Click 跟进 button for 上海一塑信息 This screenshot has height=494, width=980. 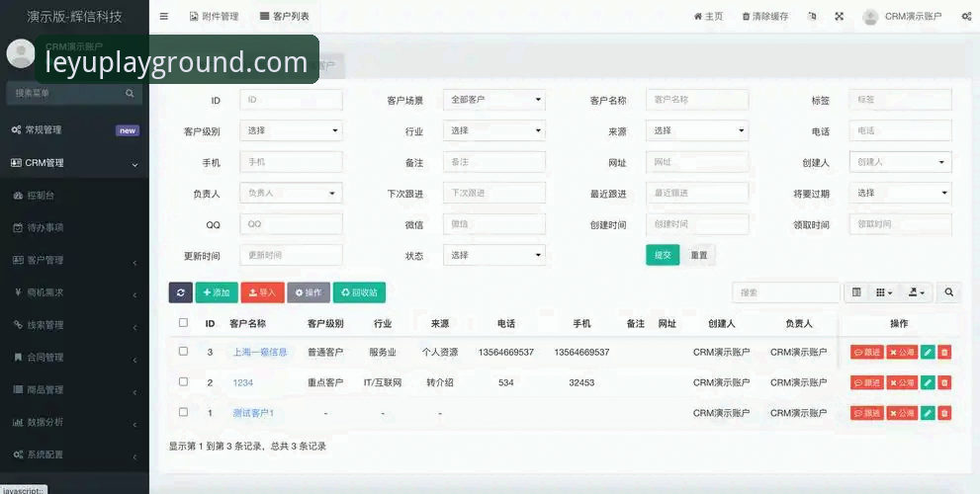coord(867,353)
